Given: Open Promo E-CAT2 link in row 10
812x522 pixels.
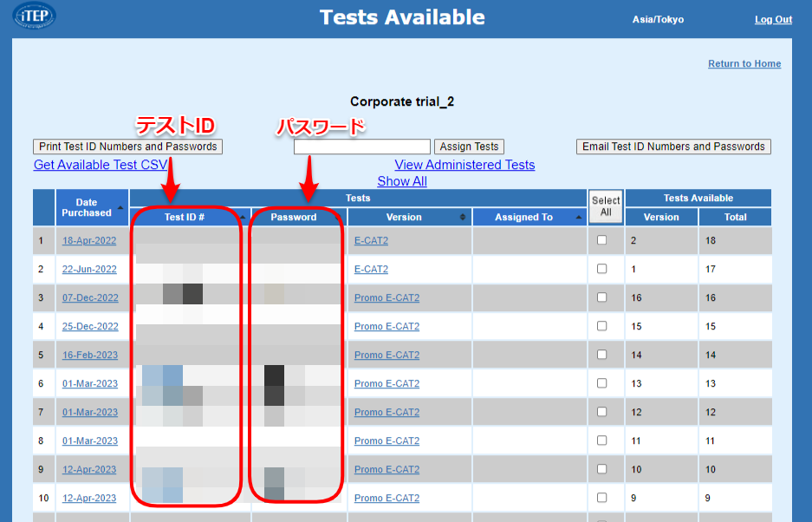Looking at the screenshot, I should click(387, 499).
